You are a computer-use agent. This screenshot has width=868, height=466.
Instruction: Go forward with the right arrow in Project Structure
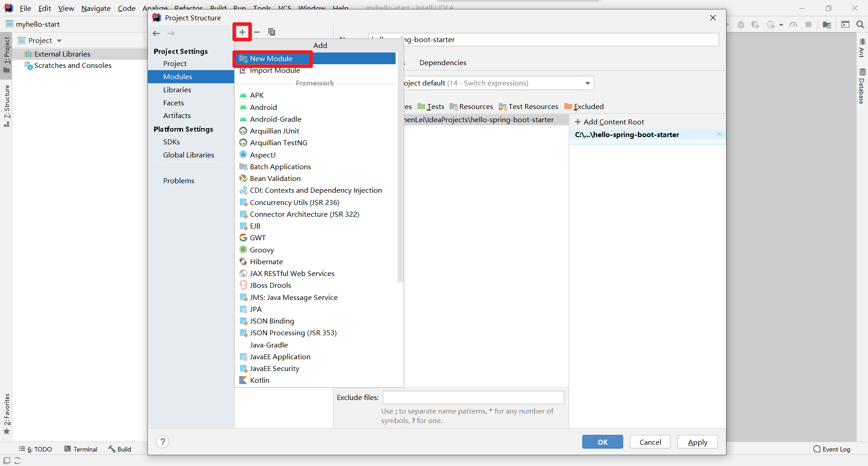(x=171, y=33)
